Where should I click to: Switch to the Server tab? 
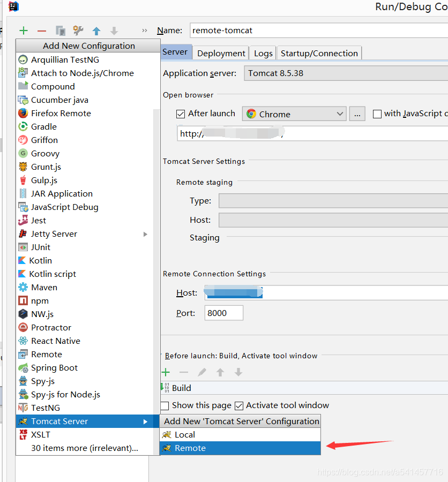click(x=175, y=52)
